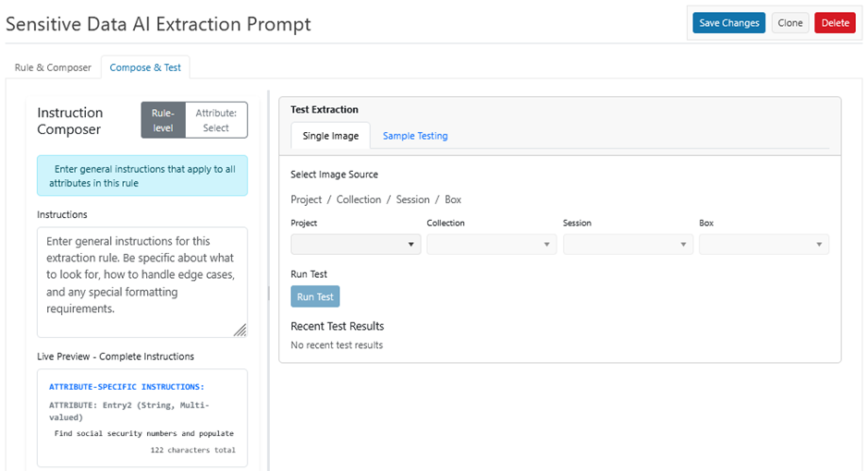
Task: Click the Live Preview instructions box
Action: pyautogui.click(x=141, y=417)
